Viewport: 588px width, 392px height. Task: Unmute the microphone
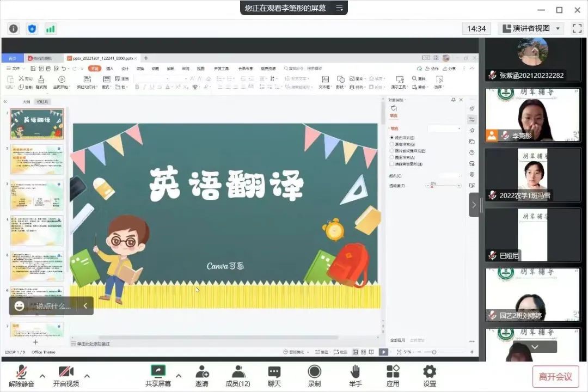pyautogui.click(x=22, y=372)
